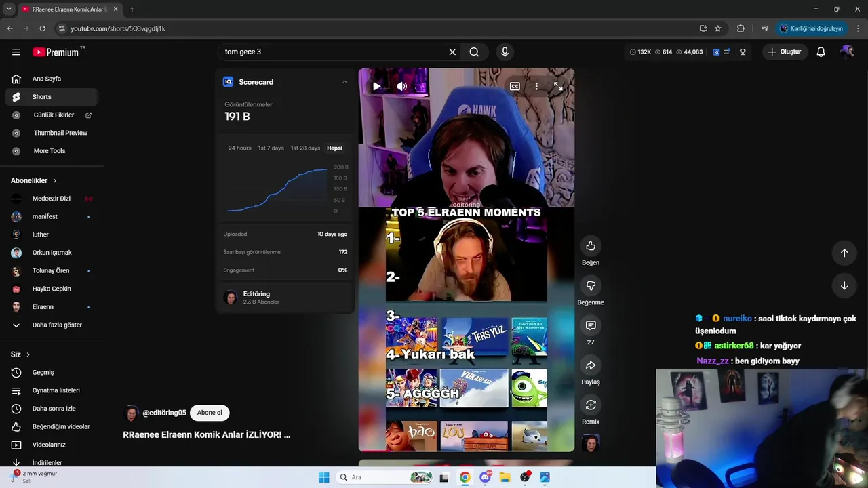
Task: Select the 1st 28 days chart tab
Action: point(305,148)
